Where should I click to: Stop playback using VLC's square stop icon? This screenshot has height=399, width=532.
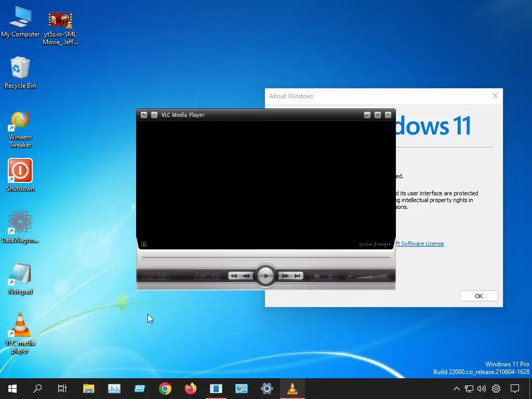316,276
